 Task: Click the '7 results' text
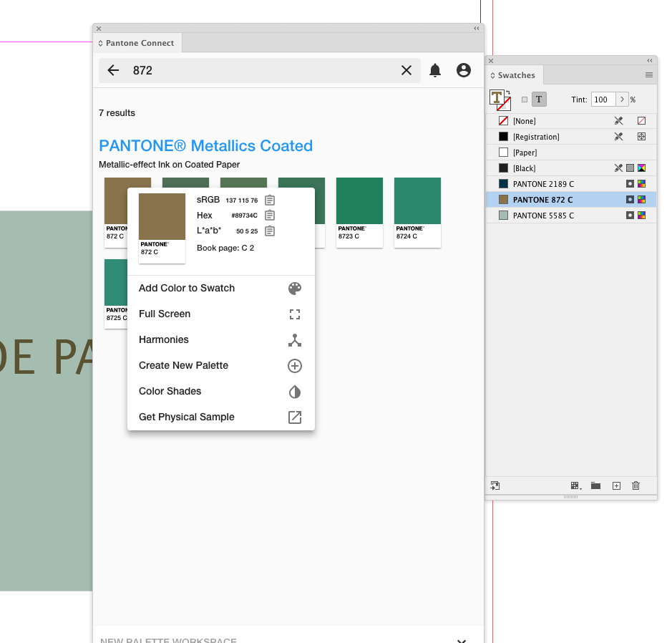pos(117,112)
